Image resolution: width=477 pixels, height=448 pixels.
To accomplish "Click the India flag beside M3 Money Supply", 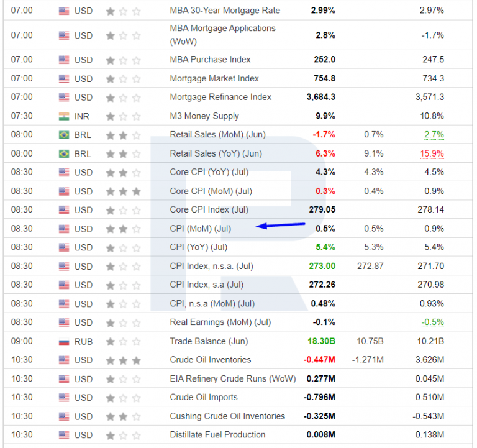I will pyautogui.click(x=64, y=116).
